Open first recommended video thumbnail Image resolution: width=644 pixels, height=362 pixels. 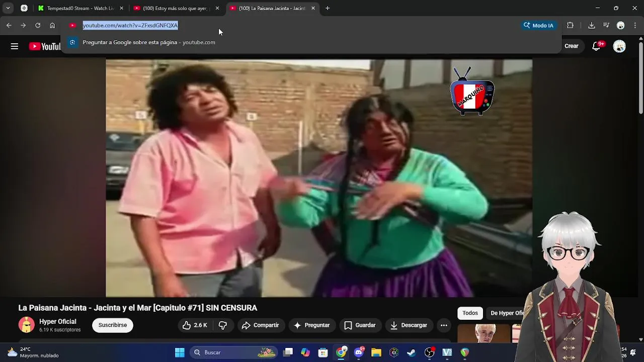click(483, 334)
